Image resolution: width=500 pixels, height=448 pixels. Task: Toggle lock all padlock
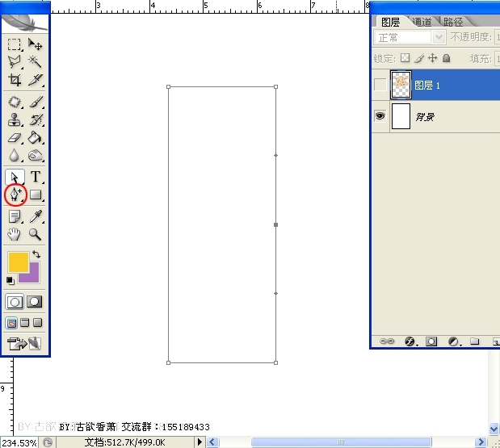(x=447, y=58)
